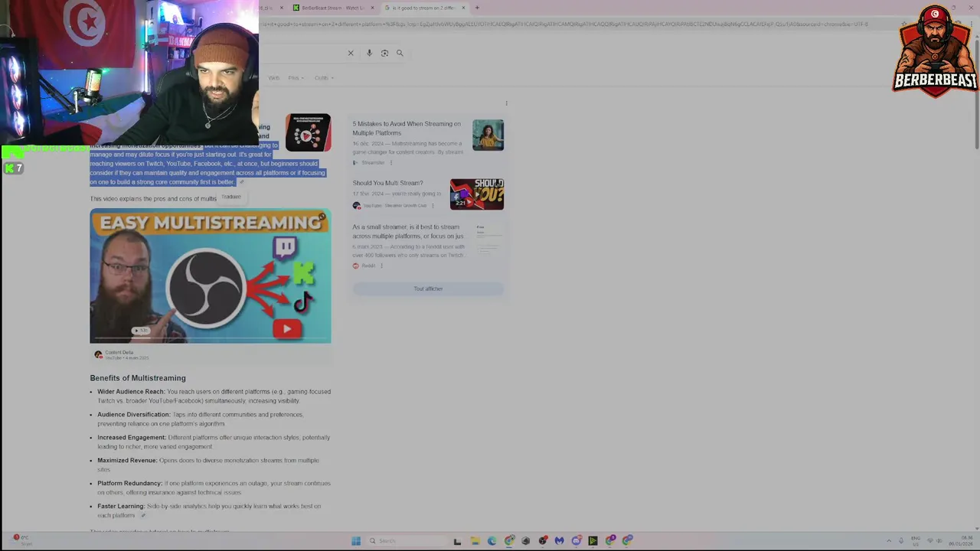Expand the Plus dropdown filter

coord(296,78)
